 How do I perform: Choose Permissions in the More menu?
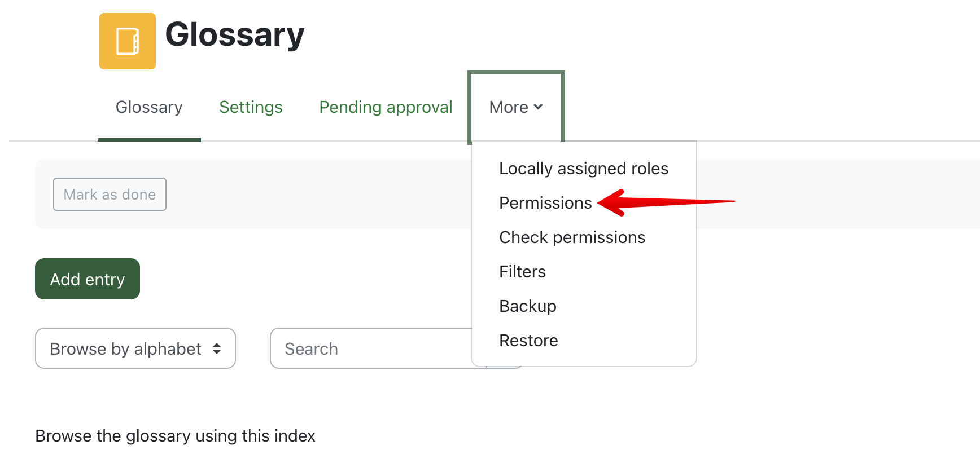point(545,203)
